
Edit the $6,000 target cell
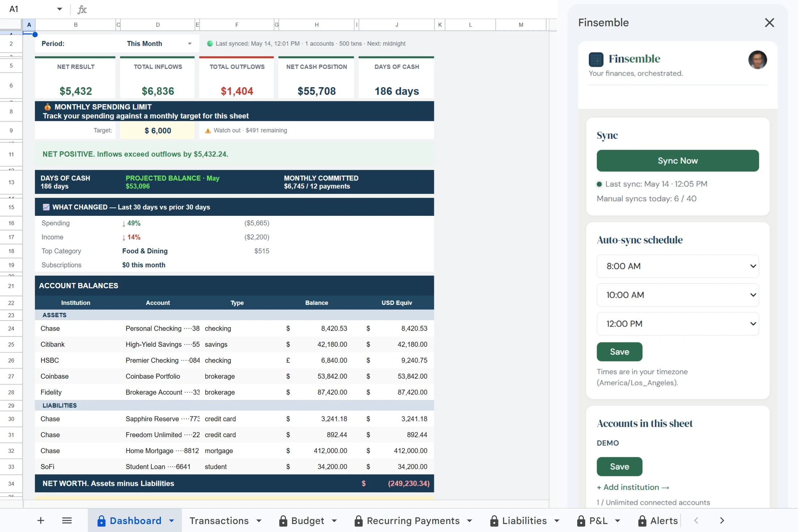tap(158, 130)
